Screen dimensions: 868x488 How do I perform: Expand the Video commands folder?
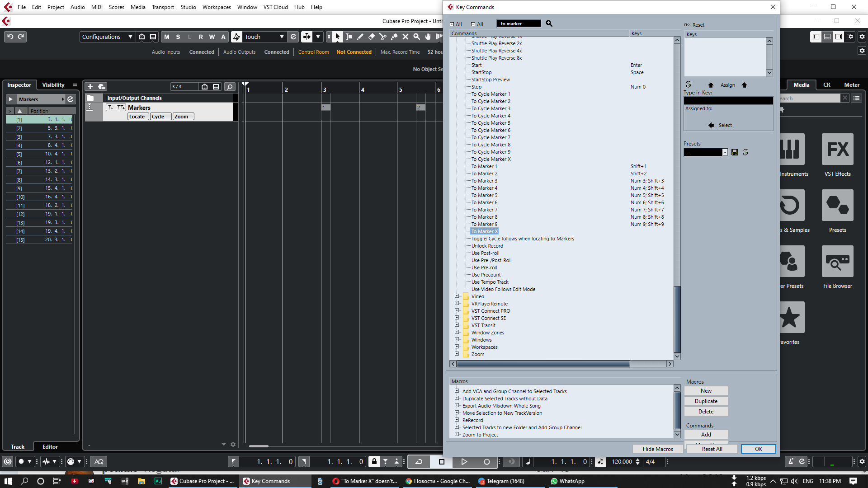(457, 296)
